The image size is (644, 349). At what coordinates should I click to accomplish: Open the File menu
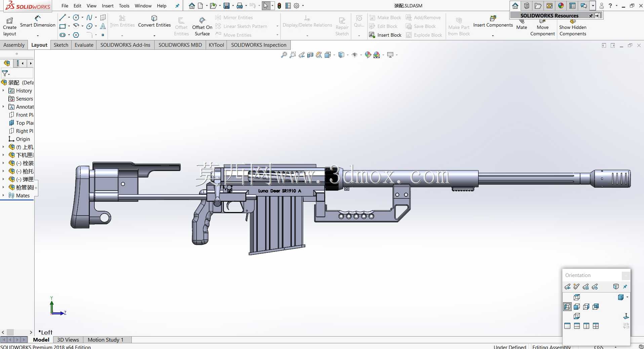pos(65,6)
